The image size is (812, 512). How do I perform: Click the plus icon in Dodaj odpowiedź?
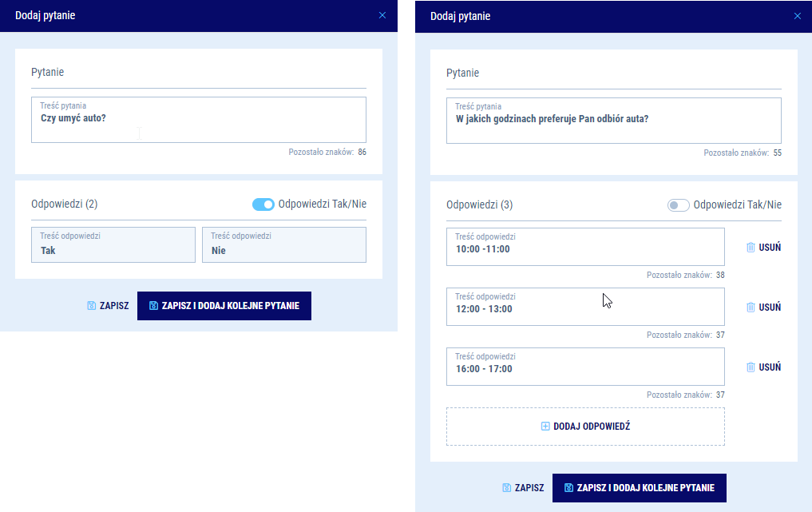click(546, 427)
